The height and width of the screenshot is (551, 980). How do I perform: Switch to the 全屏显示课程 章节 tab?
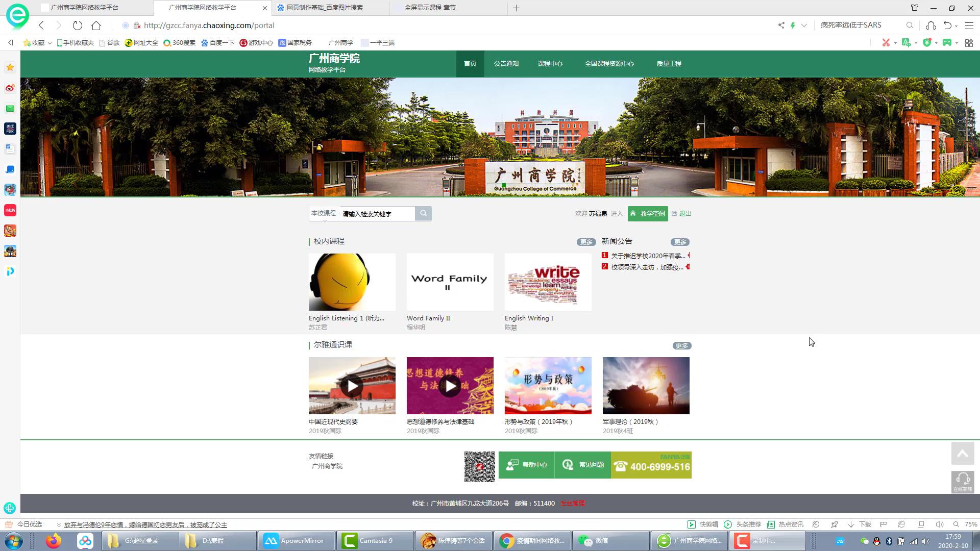click(x=430, y=8)
